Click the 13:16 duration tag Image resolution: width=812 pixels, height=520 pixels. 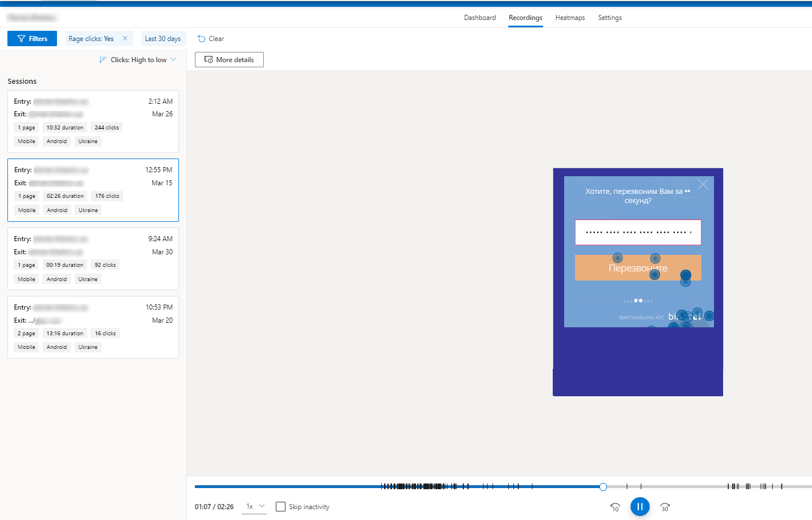coord(65,334)
